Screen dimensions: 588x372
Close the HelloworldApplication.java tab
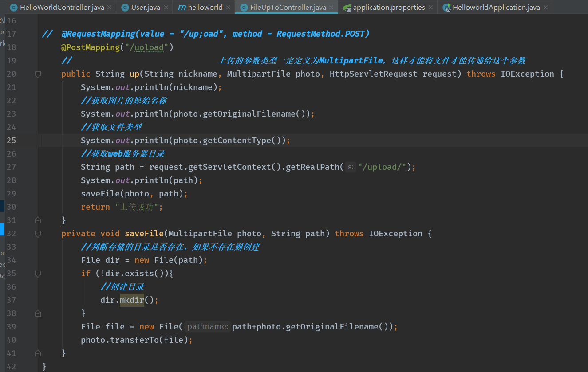546,8
